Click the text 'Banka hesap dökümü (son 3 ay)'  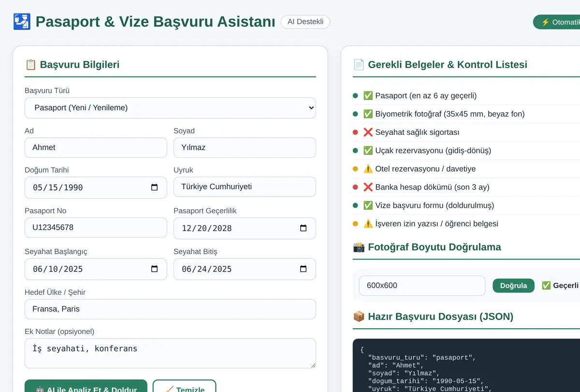(x=432, y=187)
